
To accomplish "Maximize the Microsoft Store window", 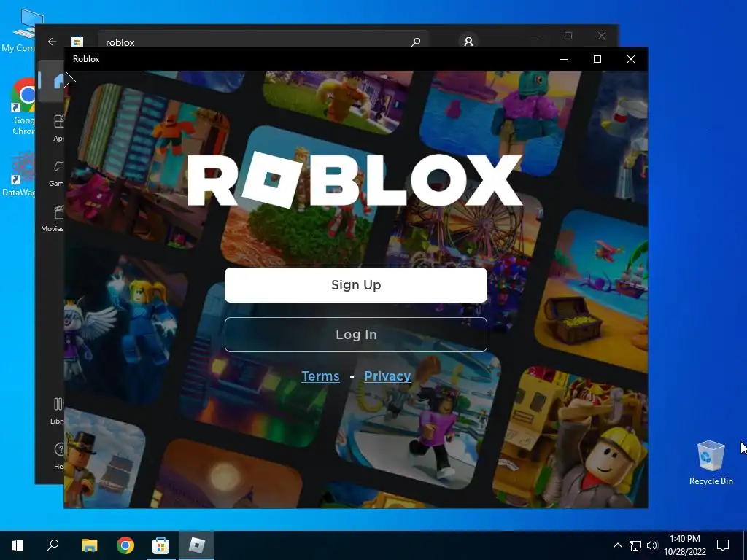I will point(568,36).
